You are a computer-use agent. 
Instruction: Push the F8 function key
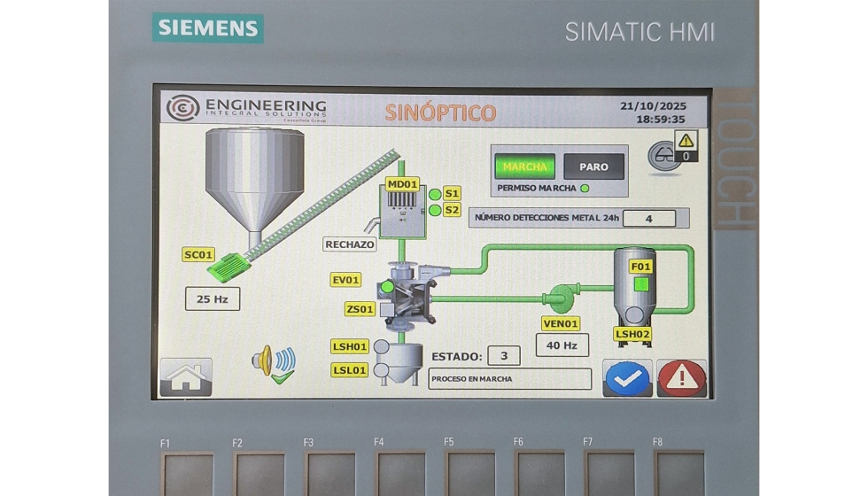679,473
